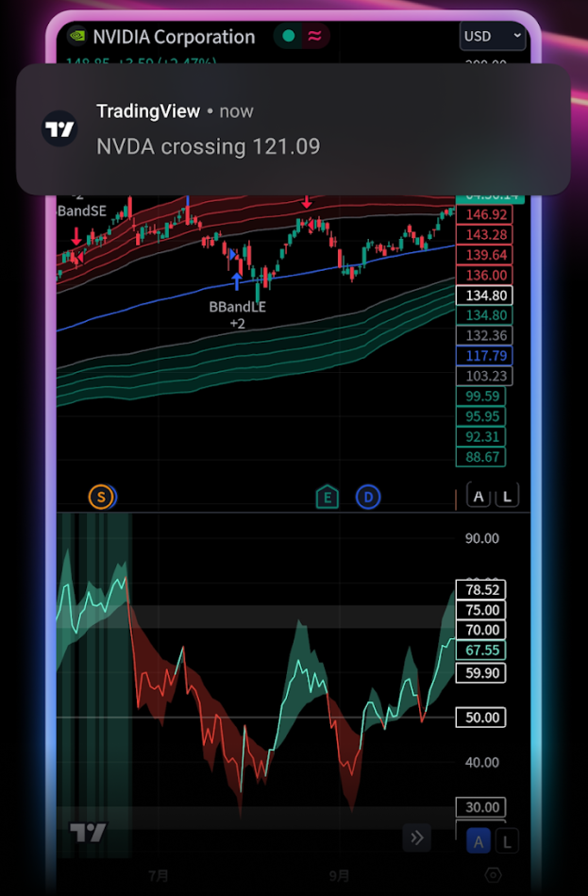Click the pink approximate-equals indicator icon
The image size is (588, 896).
point(314,37)
